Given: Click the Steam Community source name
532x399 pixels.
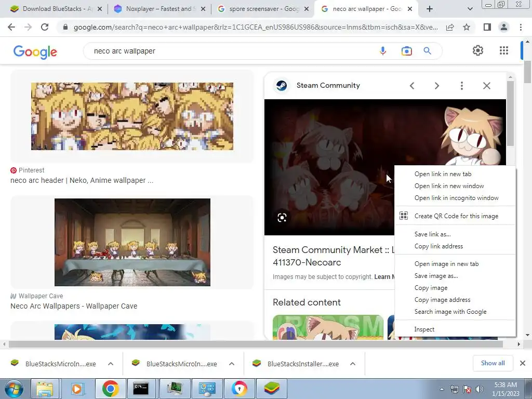Looking at the screenshot, I should 328,86.
